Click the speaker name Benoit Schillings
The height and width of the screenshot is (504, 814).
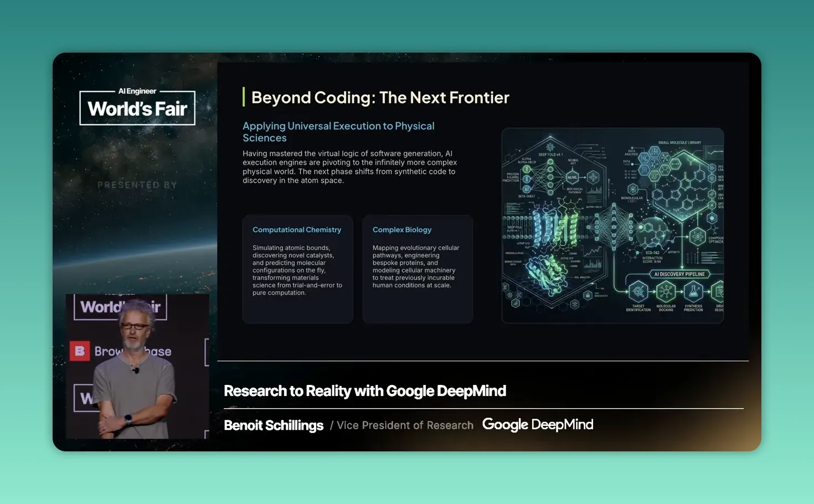[x=274, y=425]
